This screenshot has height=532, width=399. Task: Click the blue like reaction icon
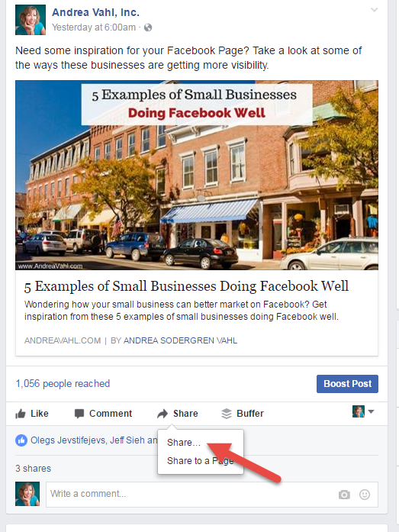tap(21, 440)
